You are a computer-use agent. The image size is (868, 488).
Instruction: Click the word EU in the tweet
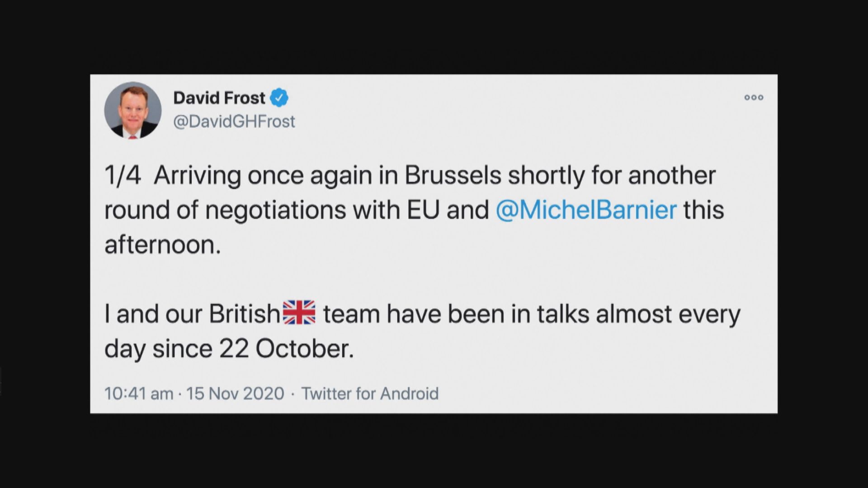423,210
